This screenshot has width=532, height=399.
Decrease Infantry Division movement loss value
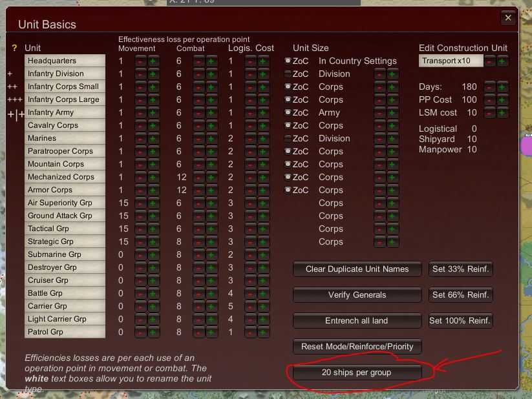coord(140,74)
